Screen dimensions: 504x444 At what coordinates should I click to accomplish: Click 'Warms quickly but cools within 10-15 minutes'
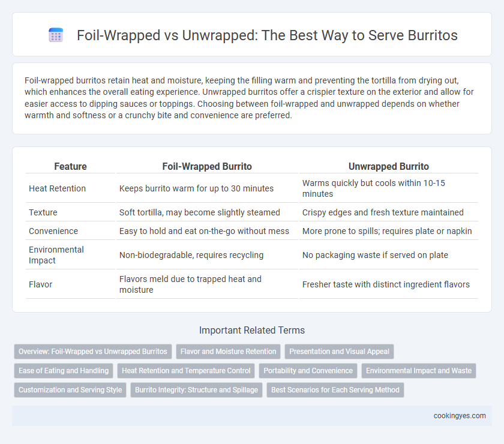tap(373, 188)
